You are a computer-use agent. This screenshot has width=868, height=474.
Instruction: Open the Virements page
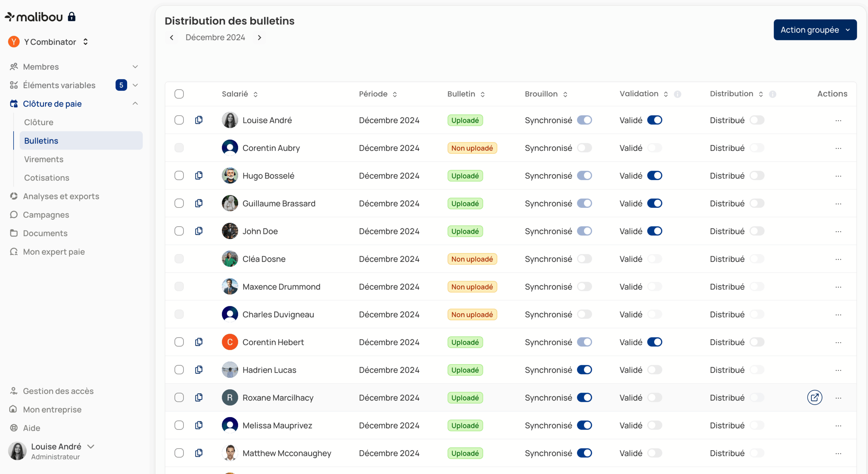pyautogui.click(x=44, y=159)
